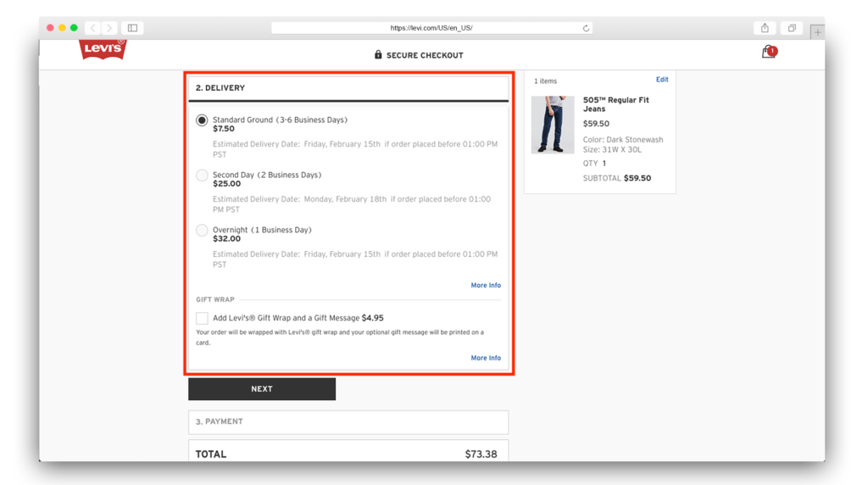Image resolution: width=868 pixels, height=485 pixels.
Task: Click the NEXT button
Action: pyautogui.click(x=262, y=388)
